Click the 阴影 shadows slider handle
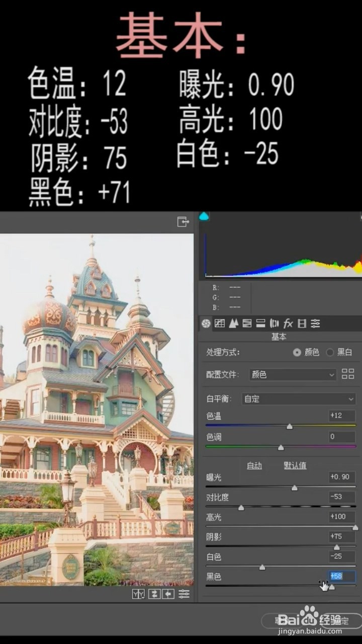The height and width of the screenshot is (644, 362). point(337,547)
